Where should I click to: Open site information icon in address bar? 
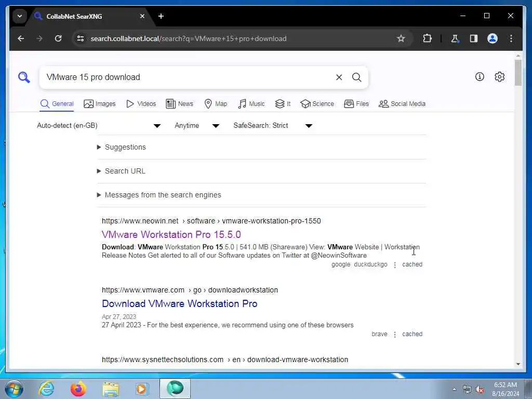tap(81, 38)
